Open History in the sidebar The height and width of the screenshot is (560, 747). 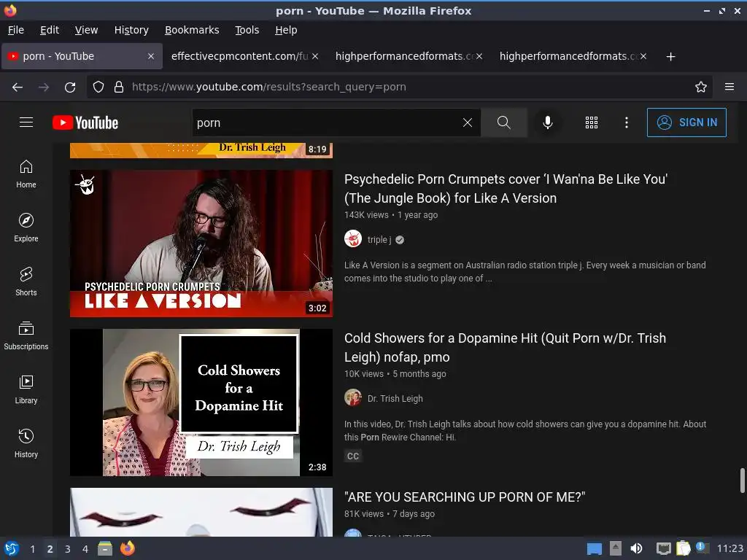pos(26,444)
